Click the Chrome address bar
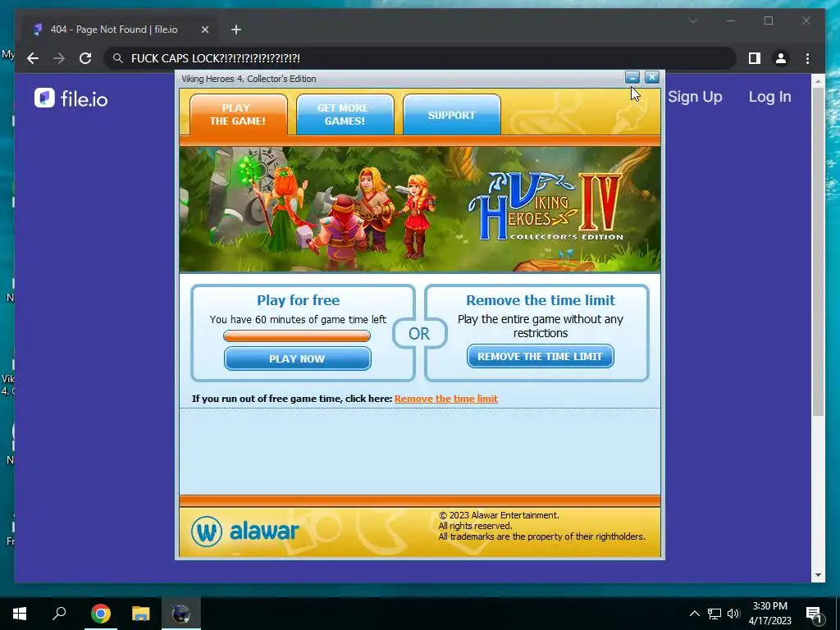Image resolution: width=840 pixels, height=630 pixels. pyautogui.click(x=419, y=58)
